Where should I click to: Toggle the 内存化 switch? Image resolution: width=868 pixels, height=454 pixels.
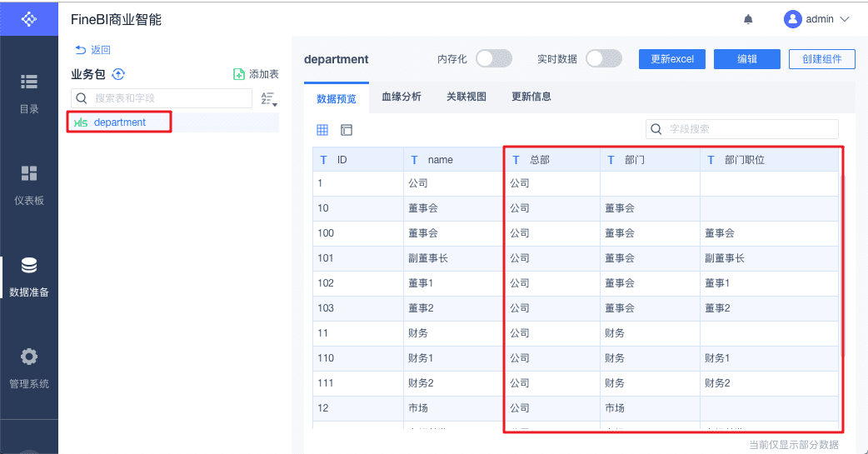(x=493, y=58)
